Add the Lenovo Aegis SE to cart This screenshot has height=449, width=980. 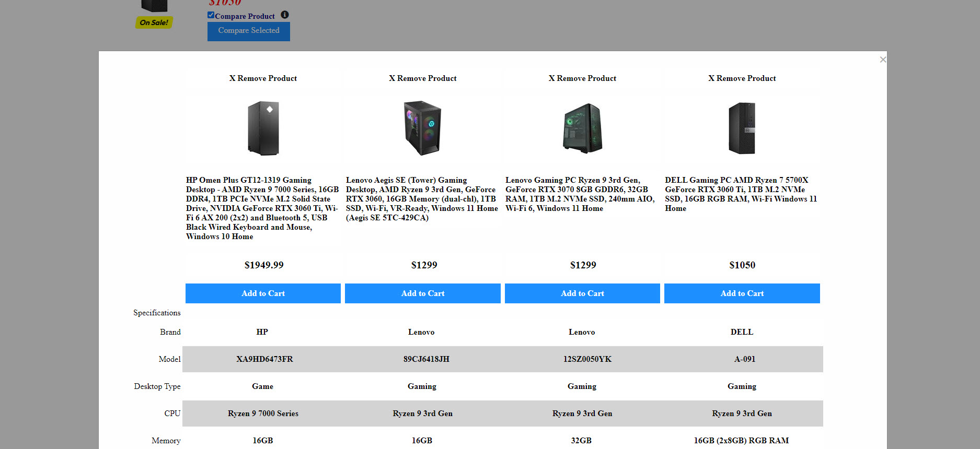pos(422,293)
